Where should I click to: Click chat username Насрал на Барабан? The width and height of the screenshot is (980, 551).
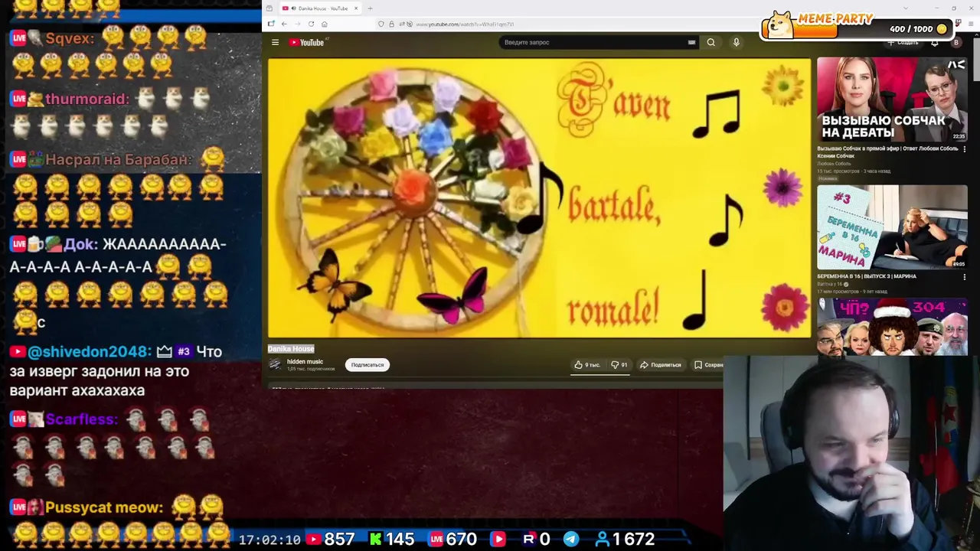[x=119, y=159]
